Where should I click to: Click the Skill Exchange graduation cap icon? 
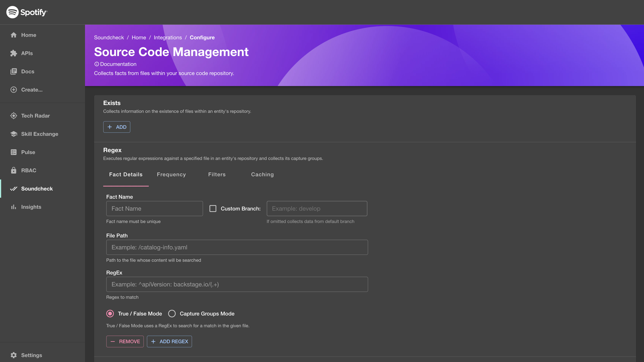coord(13,134)
